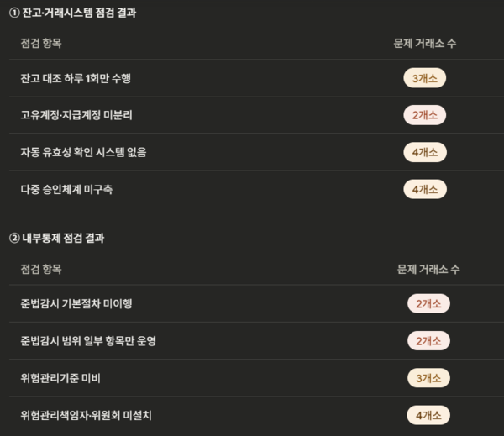Image resolution: width=504 pixels, height=436 pixels.
Task: Select the 위험관리기준 미비 row label
Action: point(60,378)
